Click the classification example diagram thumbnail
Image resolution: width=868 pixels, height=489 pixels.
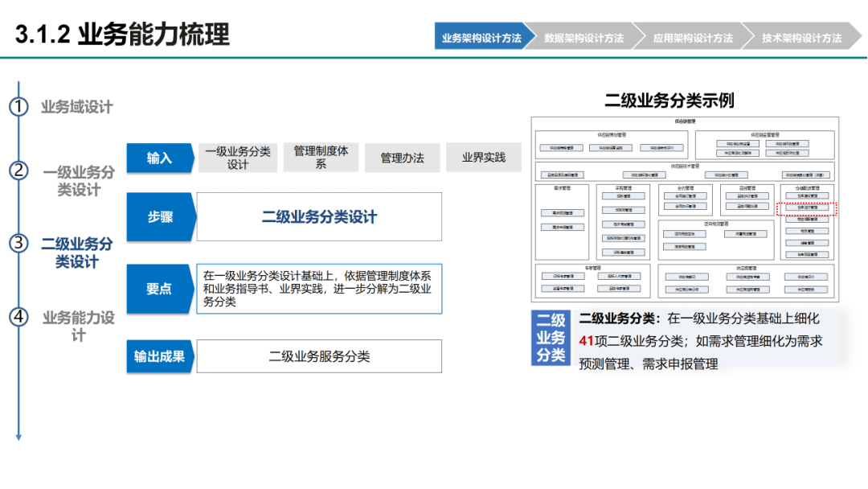pyautogui.click(x=686, y=209)
